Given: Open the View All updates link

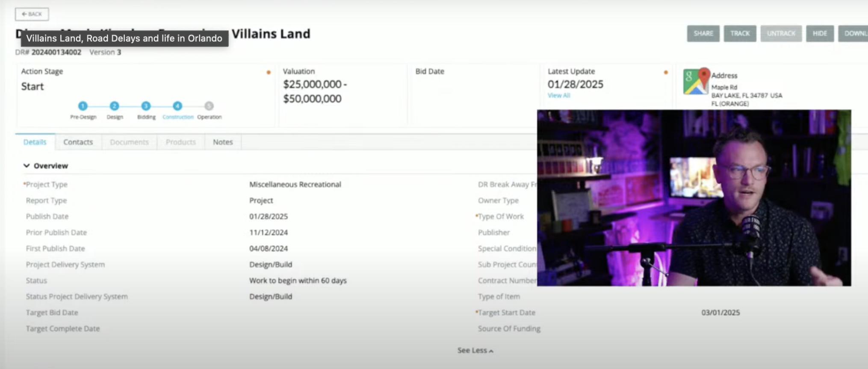Looking at the screenshot, I should click(558, 96).
